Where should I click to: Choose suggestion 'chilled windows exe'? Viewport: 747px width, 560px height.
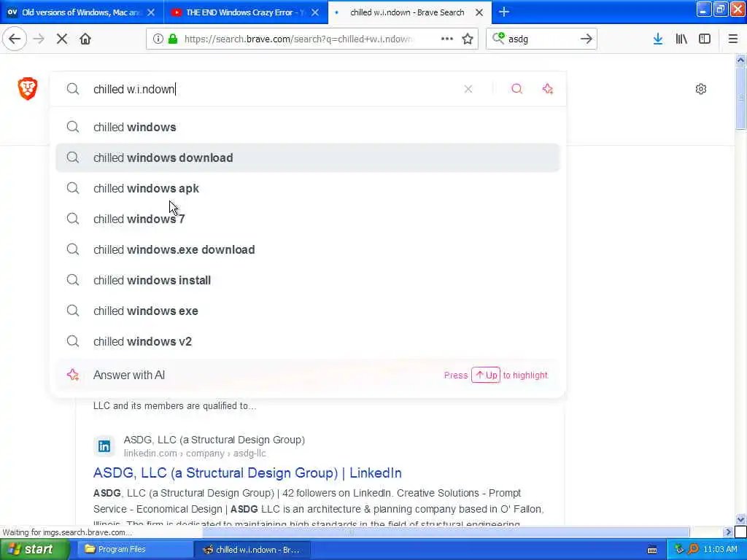pyautogui.click(x=308, y=311)
